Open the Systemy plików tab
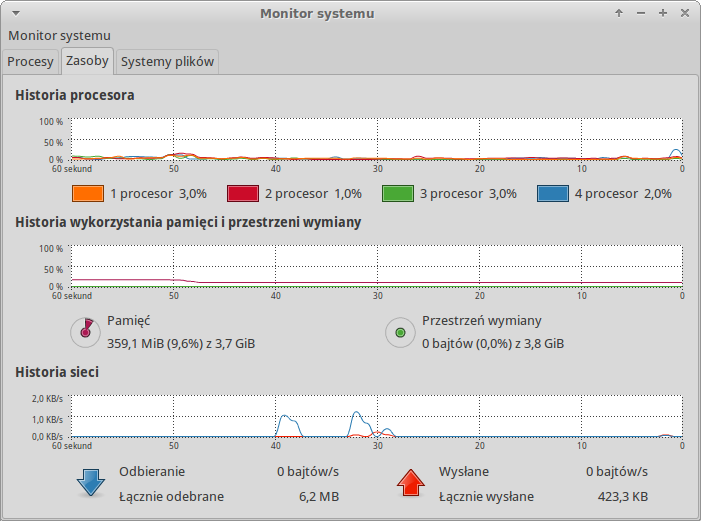The width and height of the screenshot is (701, 521). click(167, 61)
